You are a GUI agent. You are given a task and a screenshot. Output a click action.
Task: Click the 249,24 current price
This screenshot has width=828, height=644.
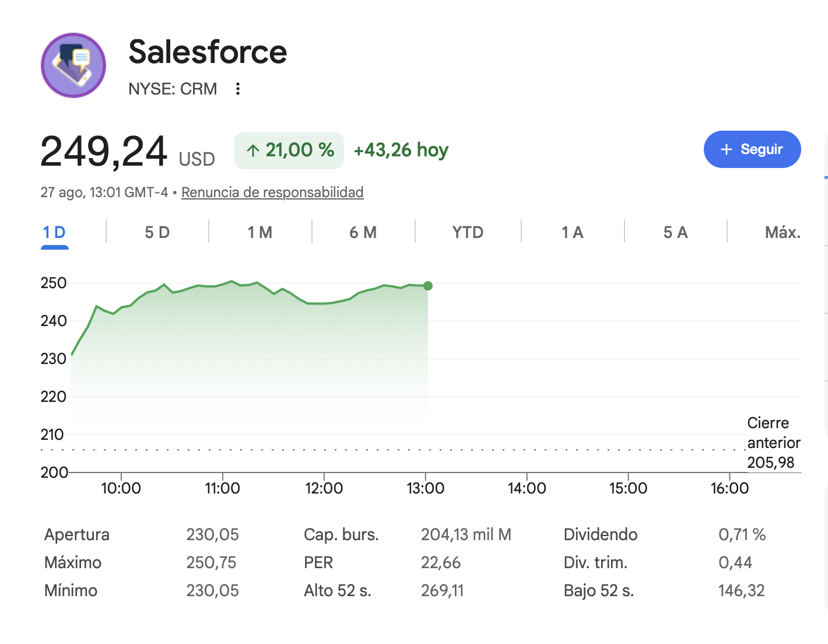click(x=104, y=152)
